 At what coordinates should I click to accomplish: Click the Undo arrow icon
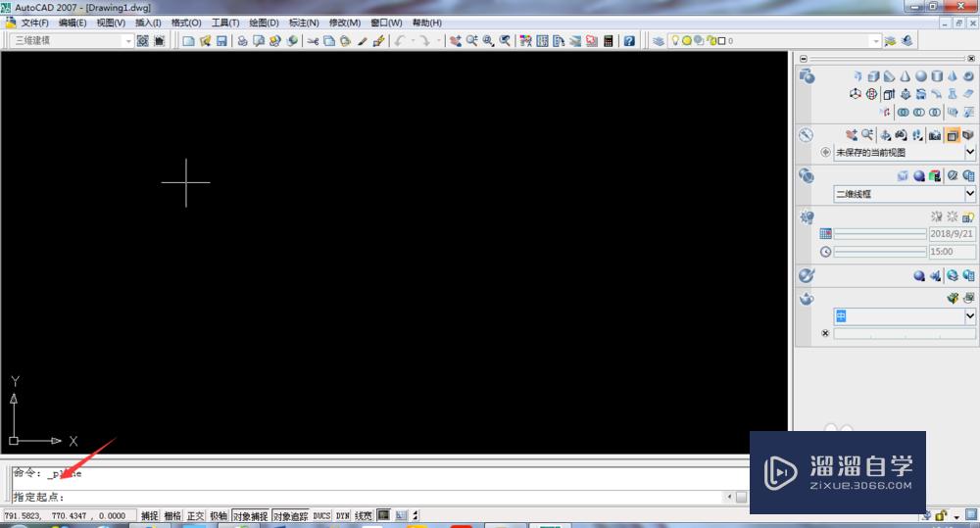[400, 40]
